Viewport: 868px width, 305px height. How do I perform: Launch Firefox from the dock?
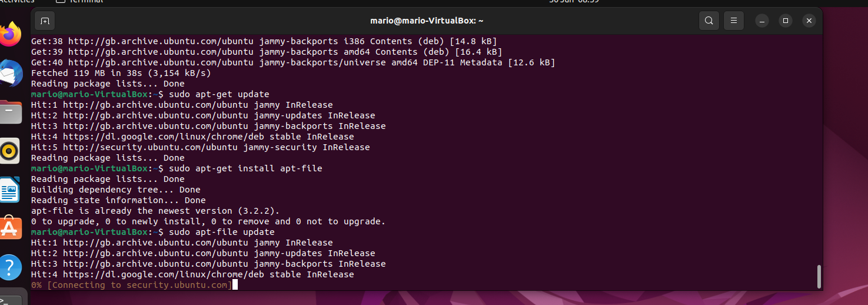coord(10,35)
